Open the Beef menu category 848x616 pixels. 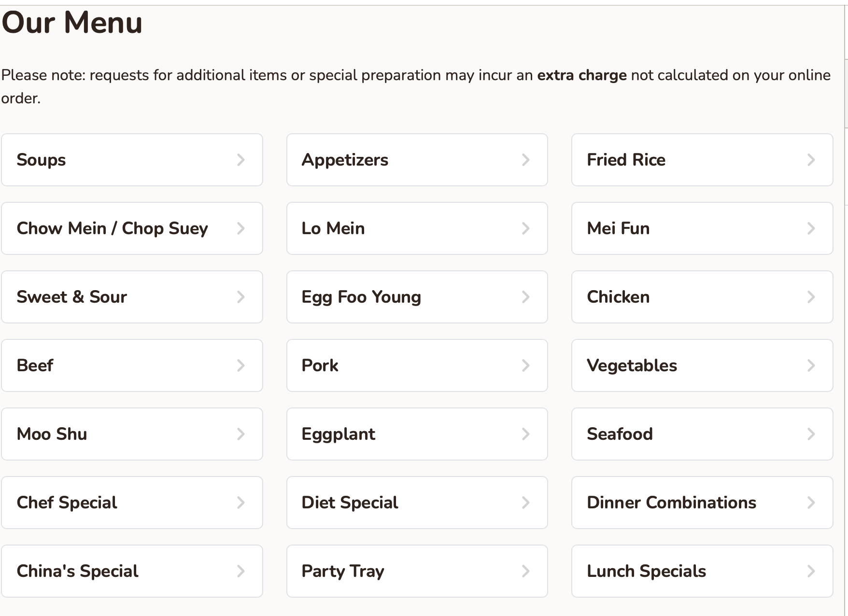(x=132, y=365)
